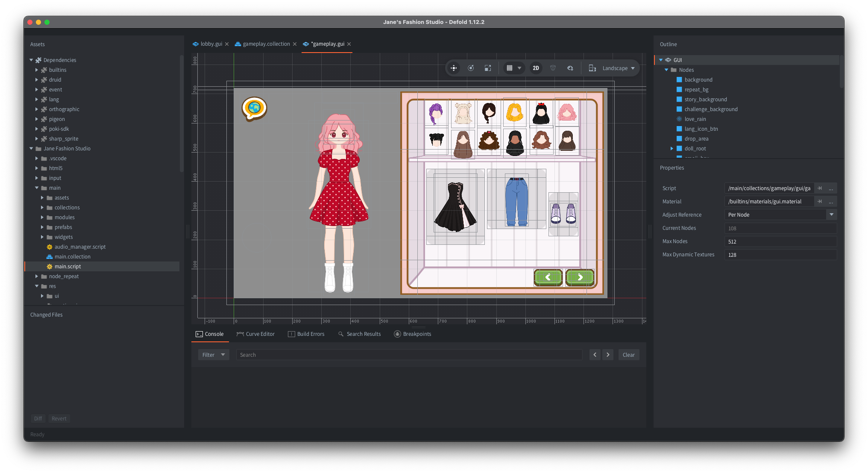Select the Rotate tool in the scene toolbar

pyautogui.click(x=471, y=68)
